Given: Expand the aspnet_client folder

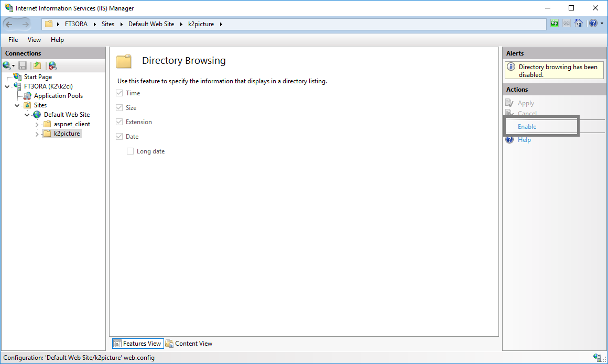Looking at the screenshot, I should 37,125.
